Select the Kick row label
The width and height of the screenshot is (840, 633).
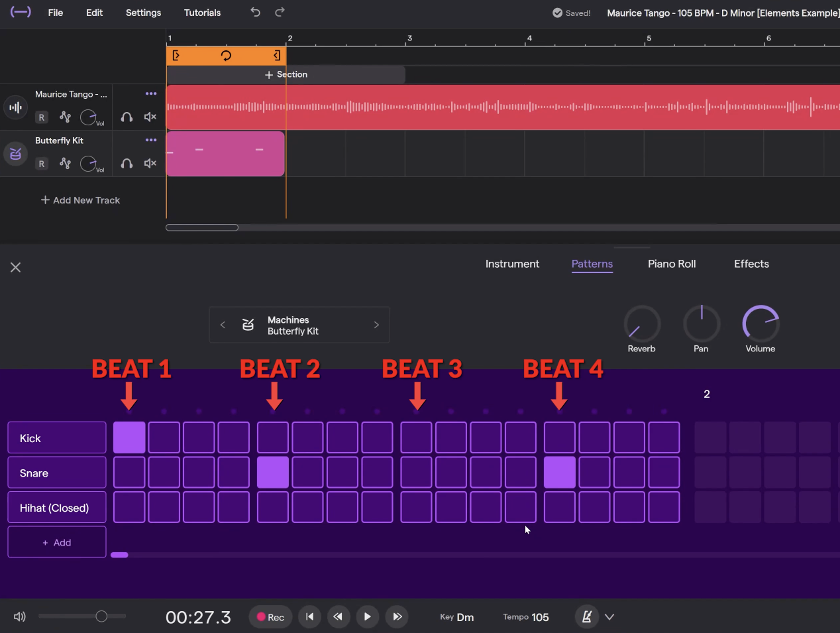57,438
